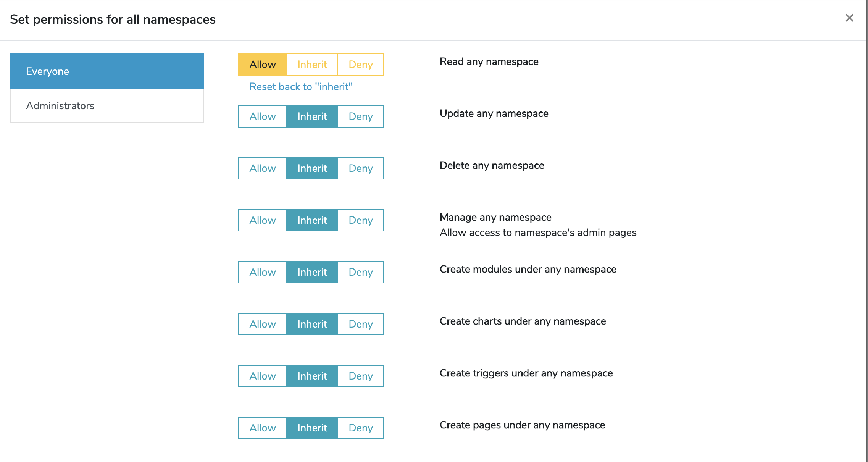The width and height of the screenshot is (868, 462).
Task: Allow creating pages under any namespace
Action: pos(262,428)
